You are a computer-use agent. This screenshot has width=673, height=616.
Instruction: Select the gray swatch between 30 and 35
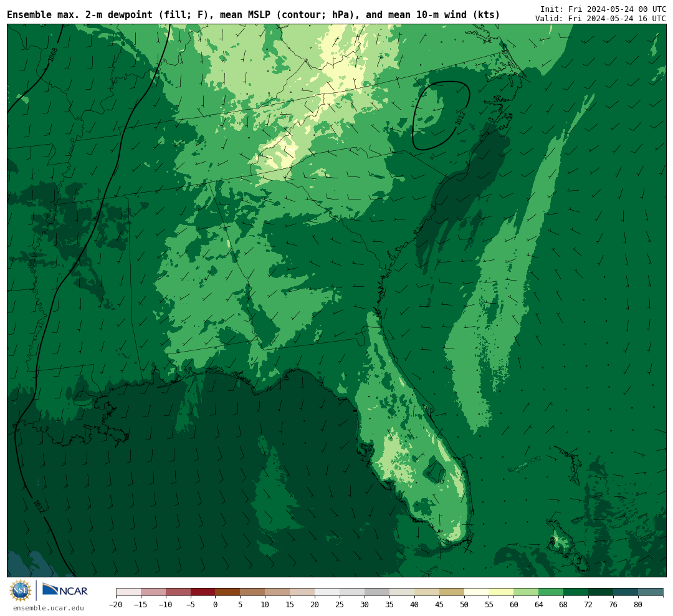377,592
